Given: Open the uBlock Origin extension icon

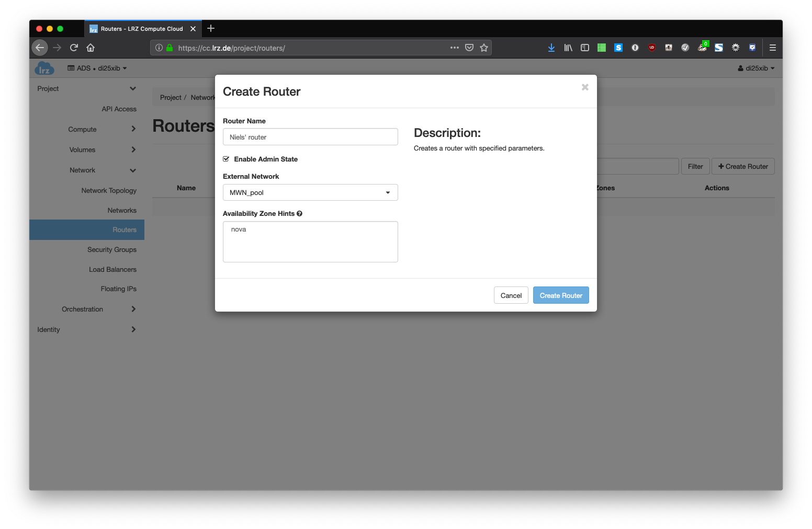Looking at the screenshot, I should pyautogui.click(x=652, y=48).
